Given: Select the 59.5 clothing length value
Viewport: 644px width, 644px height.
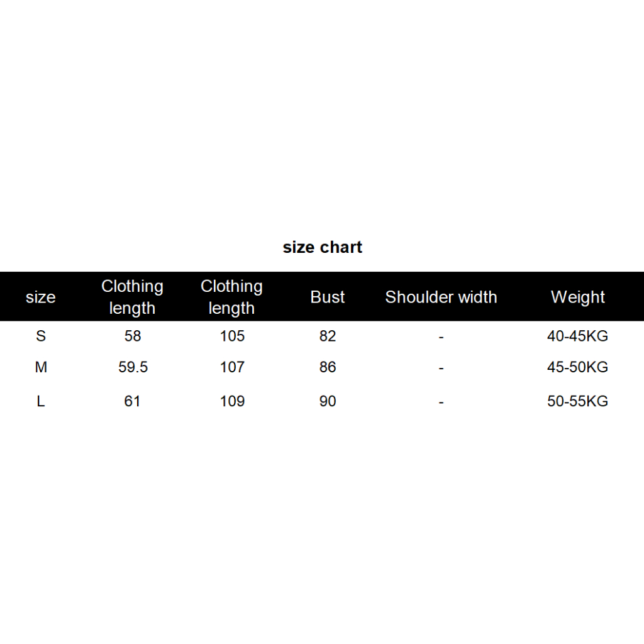Looking at the screenshot, I should click(x=133, y=367).
